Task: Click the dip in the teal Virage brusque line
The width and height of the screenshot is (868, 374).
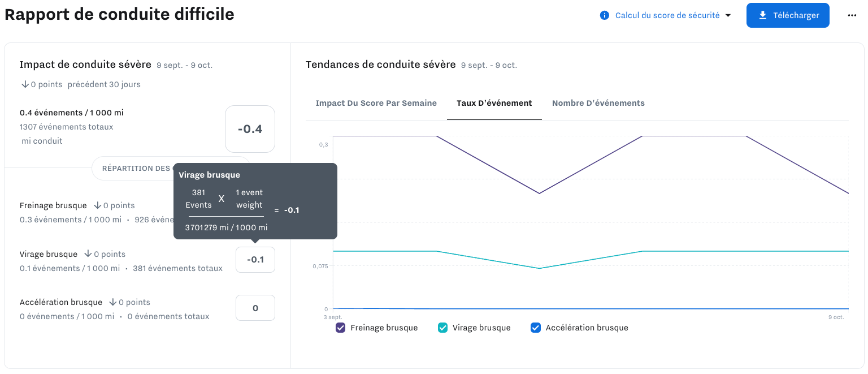Action: [540, 268]
